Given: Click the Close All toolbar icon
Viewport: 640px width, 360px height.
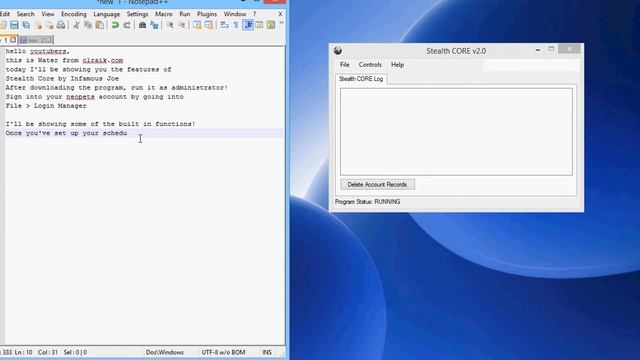Looking at the screenshot, I should tap(49, 25).
